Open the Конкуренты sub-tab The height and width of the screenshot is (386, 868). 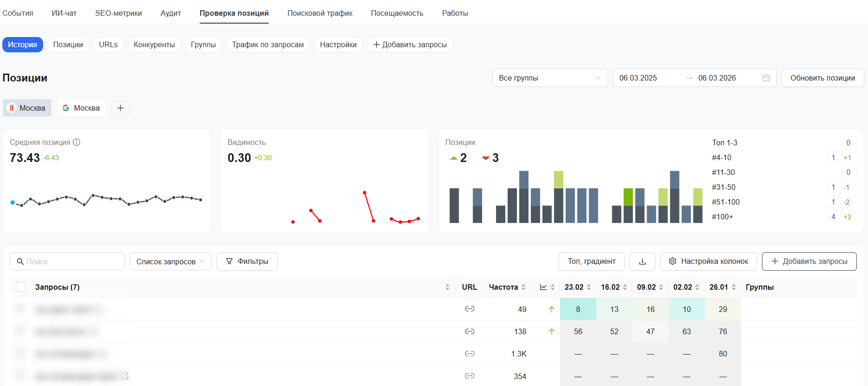point(154,45)
